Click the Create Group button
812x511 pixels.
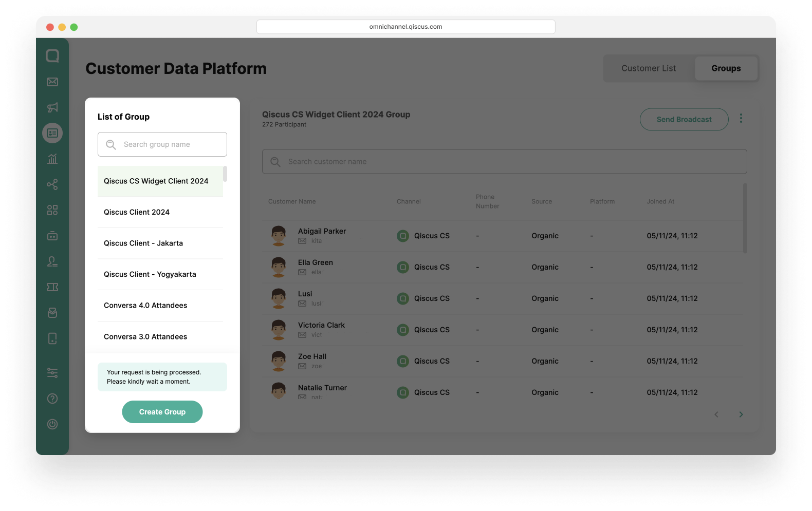[x=162, y=412]
